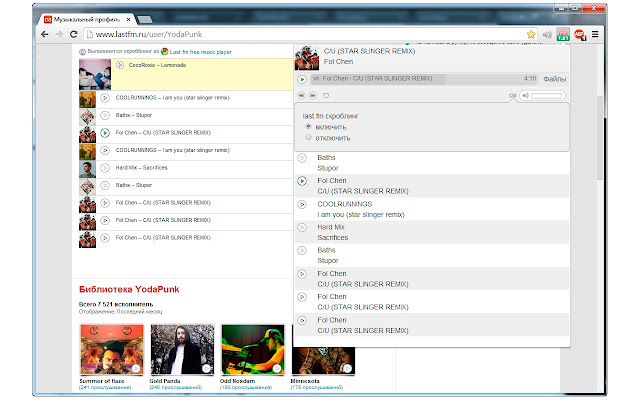Click the scrobbling status icon above the track list
The height and width of the screenshot is (400, 640).
82,52
